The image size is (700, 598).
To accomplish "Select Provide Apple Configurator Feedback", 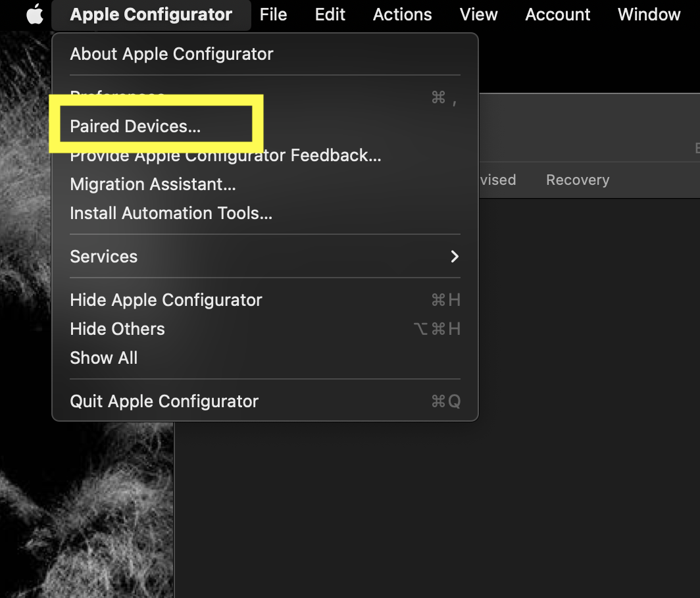I will pos(225,155).
